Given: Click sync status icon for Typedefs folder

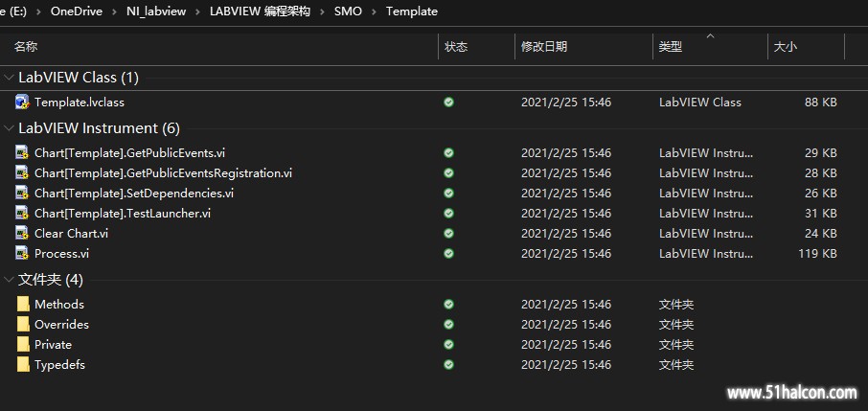Looking at the screenshot, I should pos(449,364).
